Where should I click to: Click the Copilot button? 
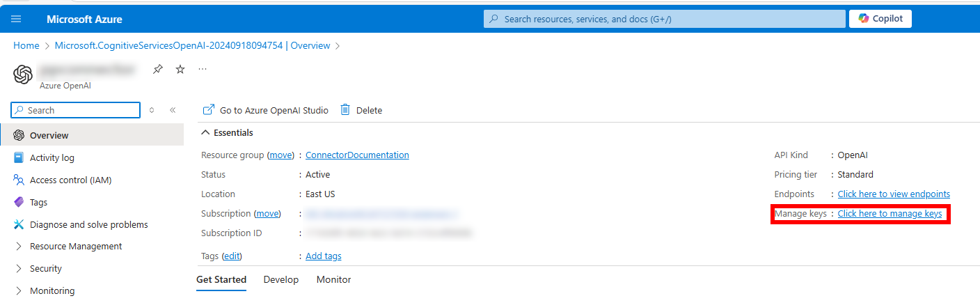click(880, 19)
